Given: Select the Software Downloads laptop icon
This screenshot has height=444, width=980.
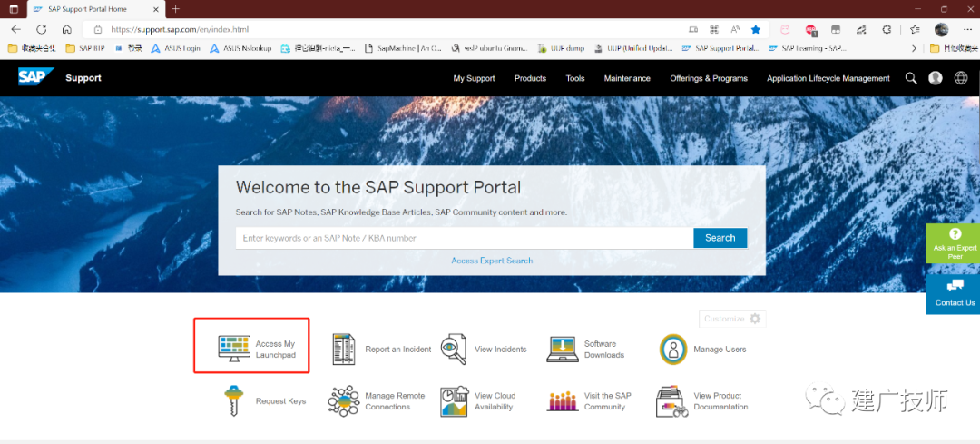Looking at the screenshot, I should 563,349.
